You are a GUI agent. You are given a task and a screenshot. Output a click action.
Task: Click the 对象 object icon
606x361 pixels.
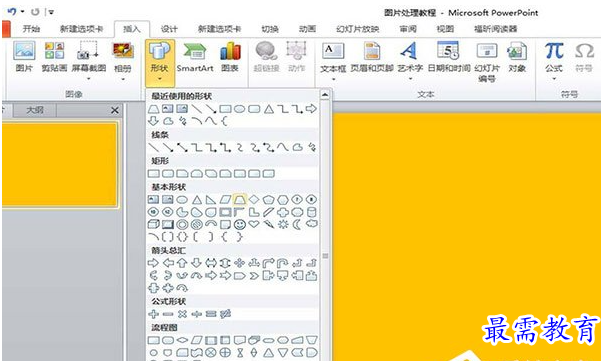[517, 57]
